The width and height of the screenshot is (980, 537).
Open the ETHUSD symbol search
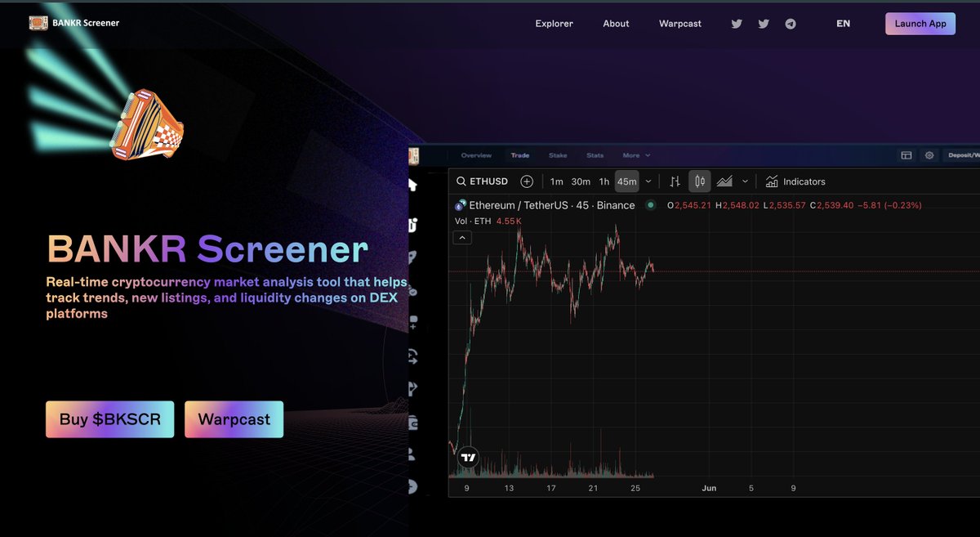(483, 181)
